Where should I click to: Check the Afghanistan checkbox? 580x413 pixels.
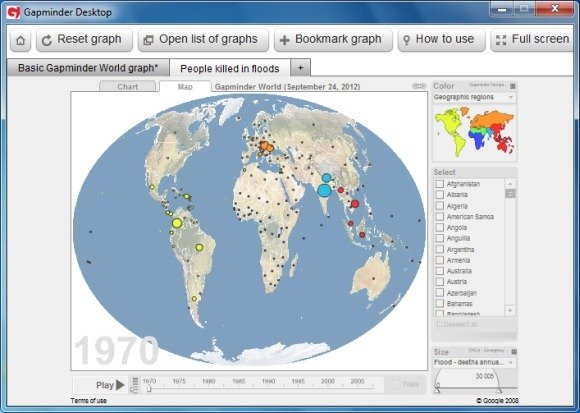[x=439, y=184]
